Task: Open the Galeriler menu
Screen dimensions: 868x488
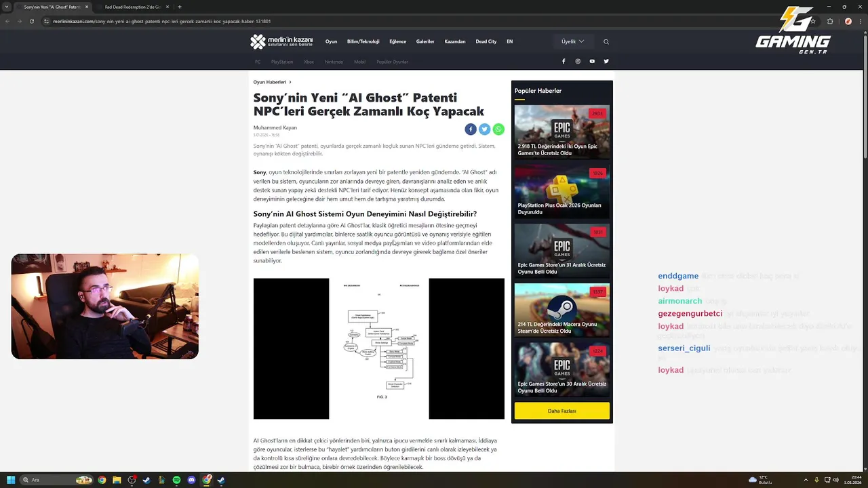Action: click(425, 41)
